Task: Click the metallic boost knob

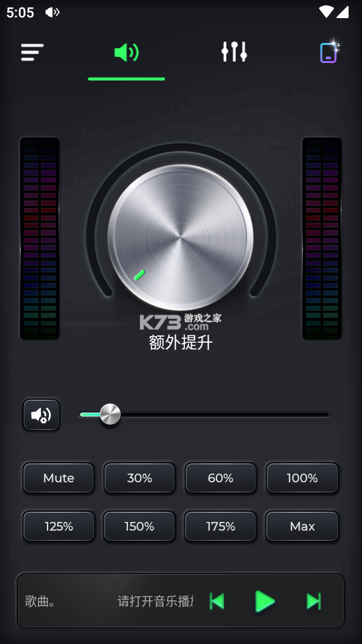Action: coord(180,237)
